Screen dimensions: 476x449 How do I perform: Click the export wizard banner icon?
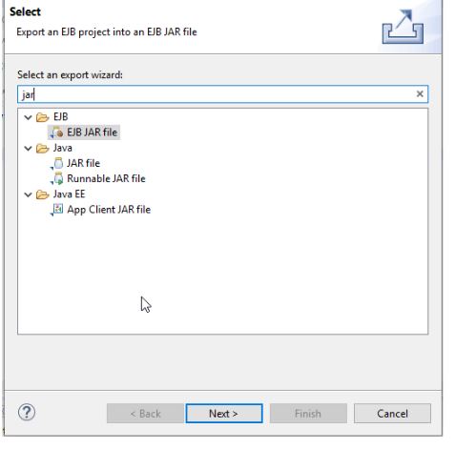[403, 27]
